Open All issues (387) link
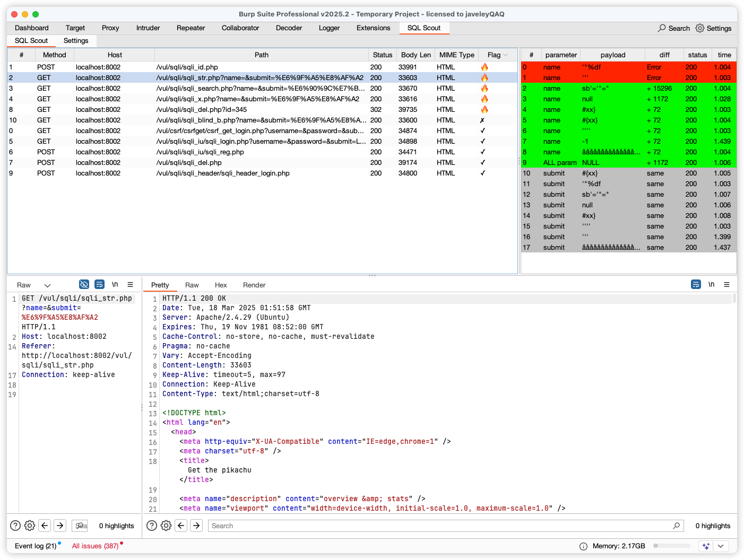Viewport: 744px width, 560px height. tap(96, 546)
